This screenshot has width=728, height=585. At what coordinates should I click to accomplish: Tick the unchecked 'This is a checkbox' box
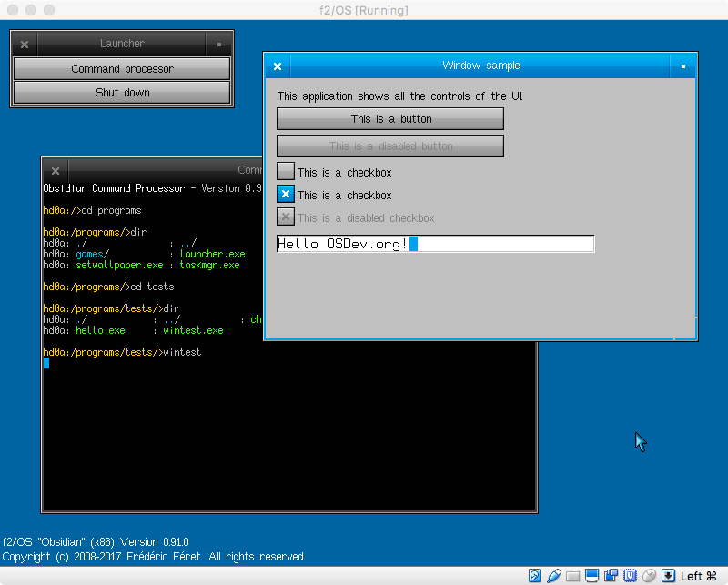pos(286,171)
